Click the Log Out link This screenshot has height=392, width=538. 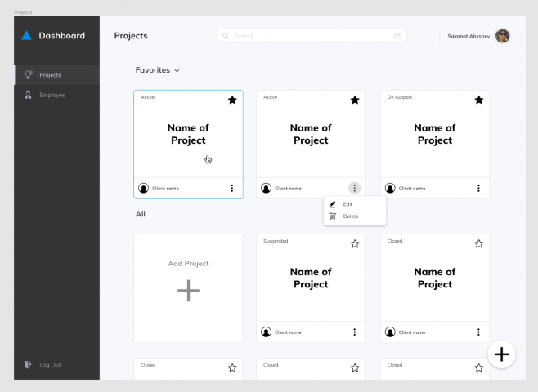click(50, 365)
